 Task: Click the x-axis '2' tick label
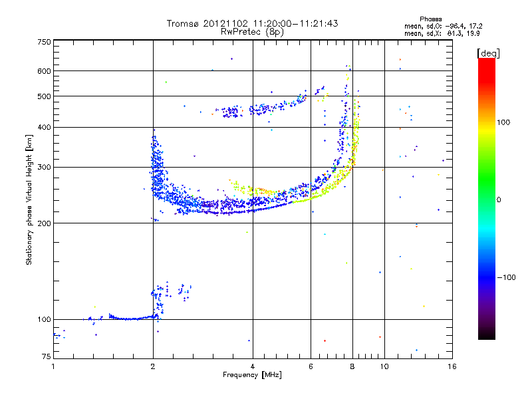tap(153, 366)
